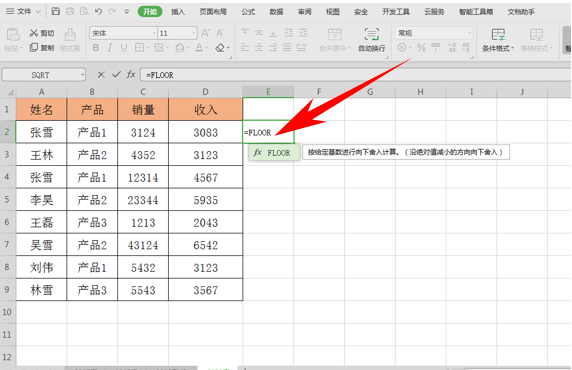The image size is (572, 370).
Task: Toggle Underline formatting
Action: coord(124,47)
